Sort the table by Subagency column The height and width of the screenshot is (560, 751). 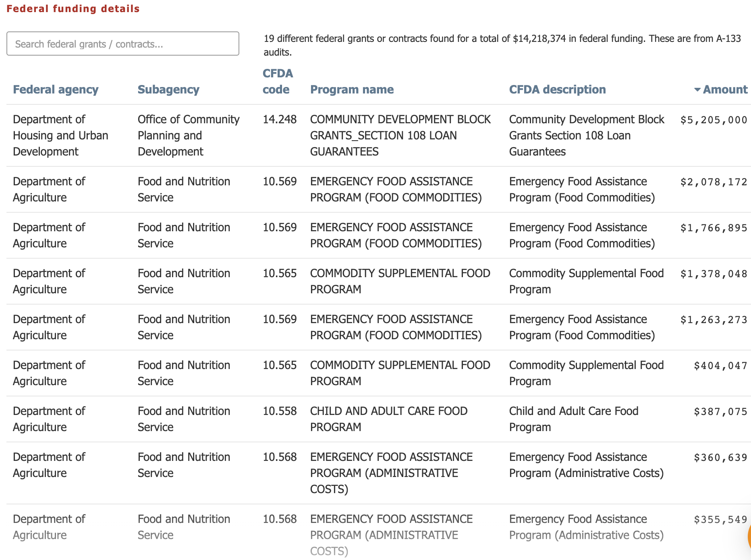[x=168, y=89]
